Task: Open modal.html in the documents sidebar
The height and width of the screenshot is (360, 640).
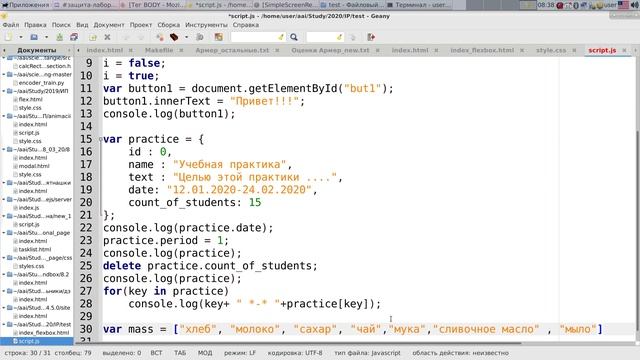Action: 34,166
